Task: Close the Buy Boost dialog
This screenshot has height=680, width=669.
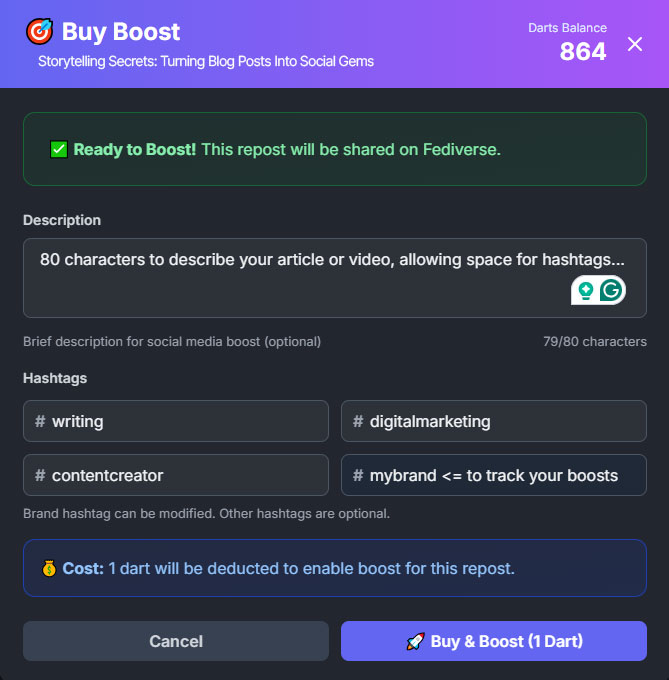Action: coord(635,44)
